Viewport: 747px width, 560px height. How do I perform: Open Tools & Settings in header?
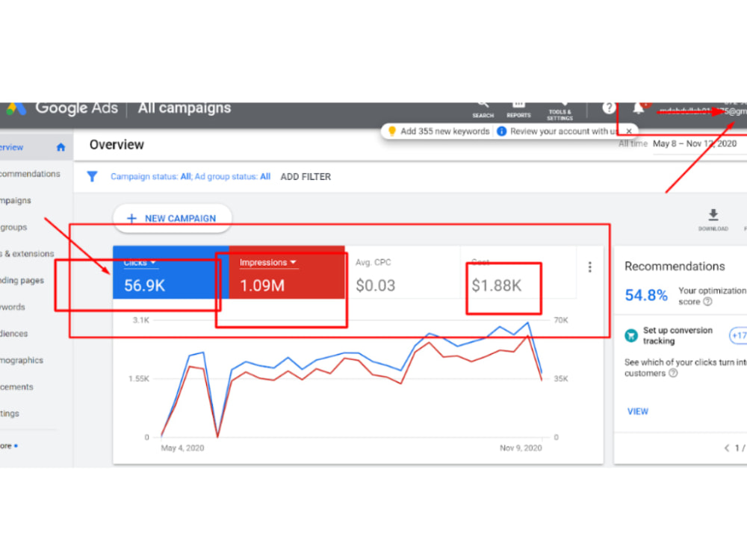click(x=560, y=111)
